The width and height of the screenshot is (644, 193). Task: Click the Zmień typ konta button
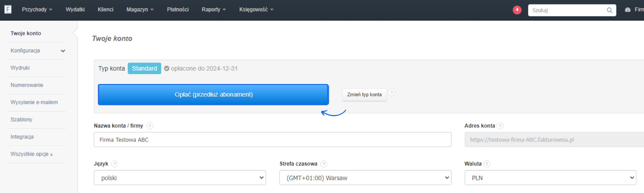364,94
